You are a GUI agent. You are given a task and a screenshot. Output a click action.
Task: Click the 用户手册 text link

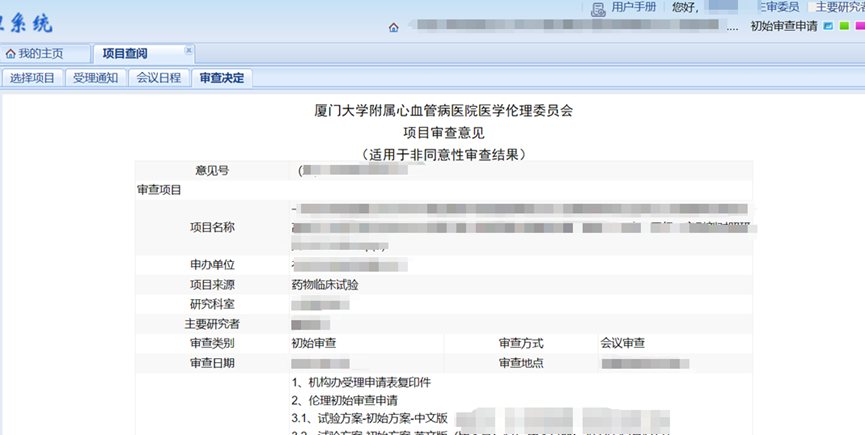click(x=634, y=7)
